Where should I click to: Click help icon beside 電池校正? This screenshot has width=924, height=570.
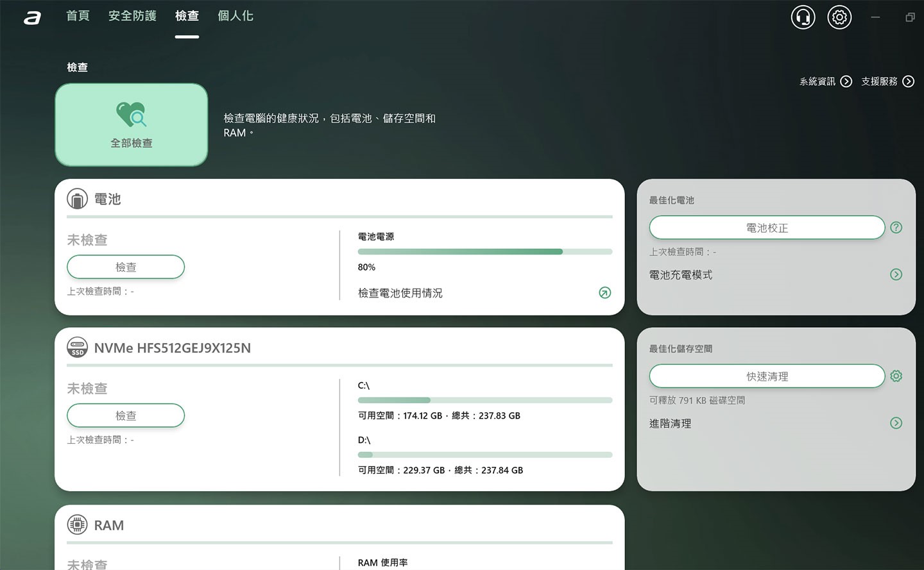(x=896, y=228)
